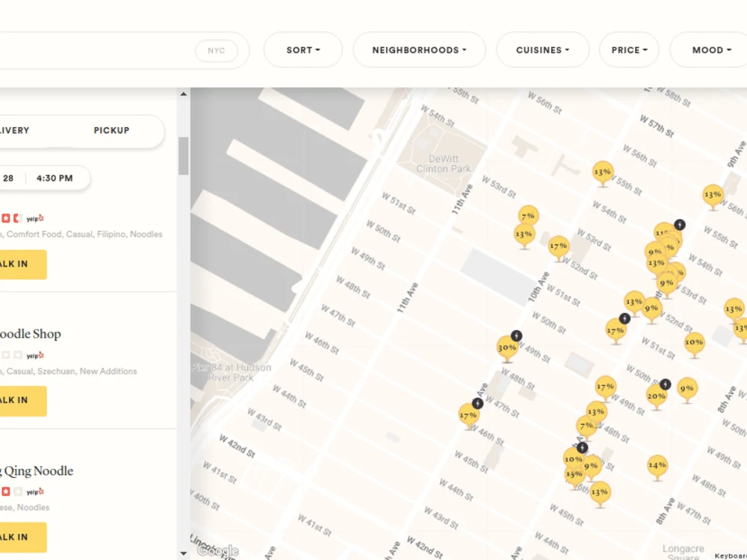Click the list scrollbar up arrow
Image resolution: width=747 pixels, height=560 pixels.
184,94
